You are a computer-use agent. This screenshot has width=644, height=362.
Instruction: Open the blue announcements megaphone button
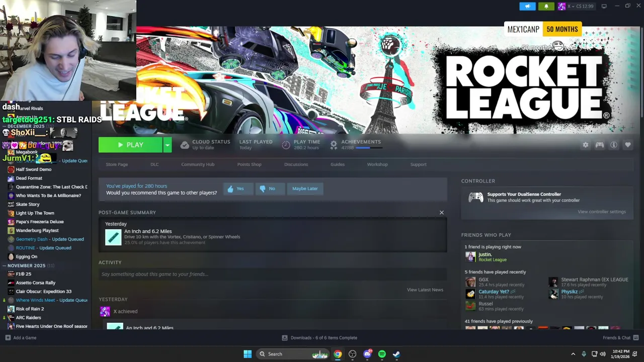527,6
